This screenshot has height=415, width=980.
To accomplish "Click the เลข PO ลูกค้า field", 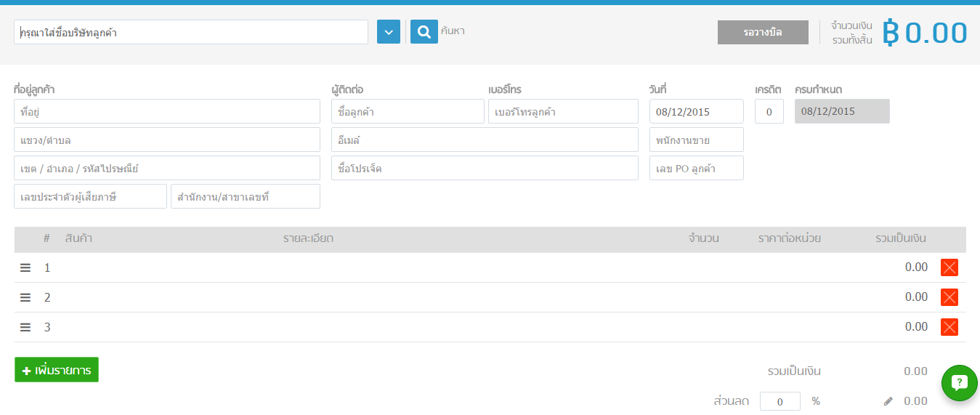I will [x=697, y=168].
